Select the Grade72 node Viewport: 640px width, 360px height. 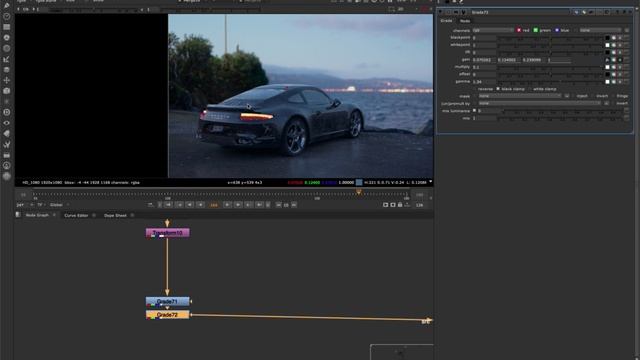tap(168, 315)
